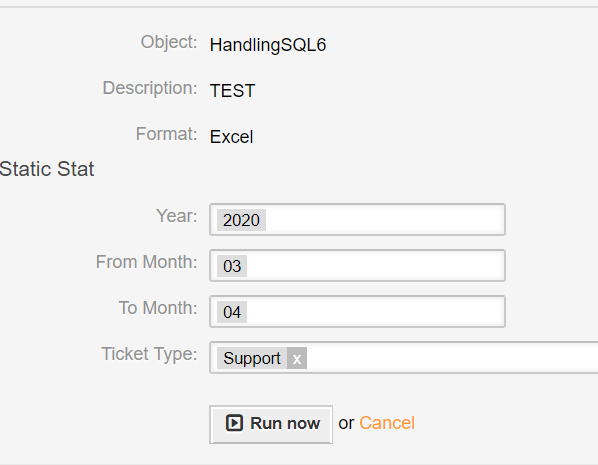
Task: Open the From Month selection field
Action: tap(357, 265)
